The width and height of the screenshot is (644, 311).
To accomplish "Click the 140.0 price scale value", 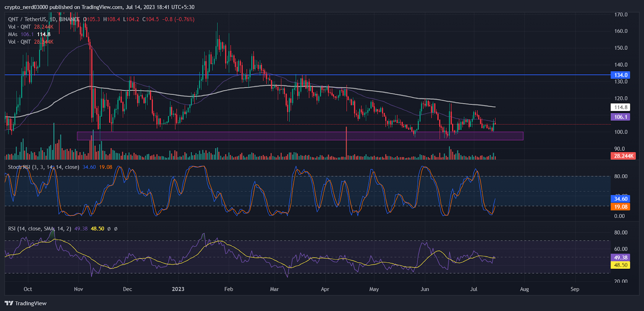I will click(x=621, y=65).
